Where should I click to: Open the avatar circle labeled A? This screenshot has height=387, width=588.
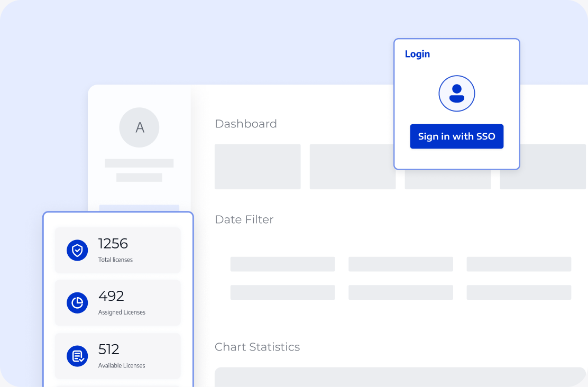pos(139,127)
